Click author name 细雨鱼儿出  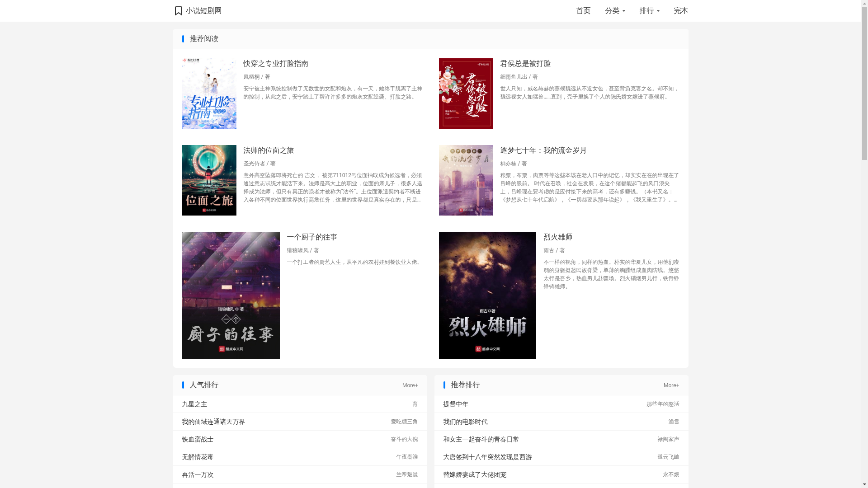514,77
